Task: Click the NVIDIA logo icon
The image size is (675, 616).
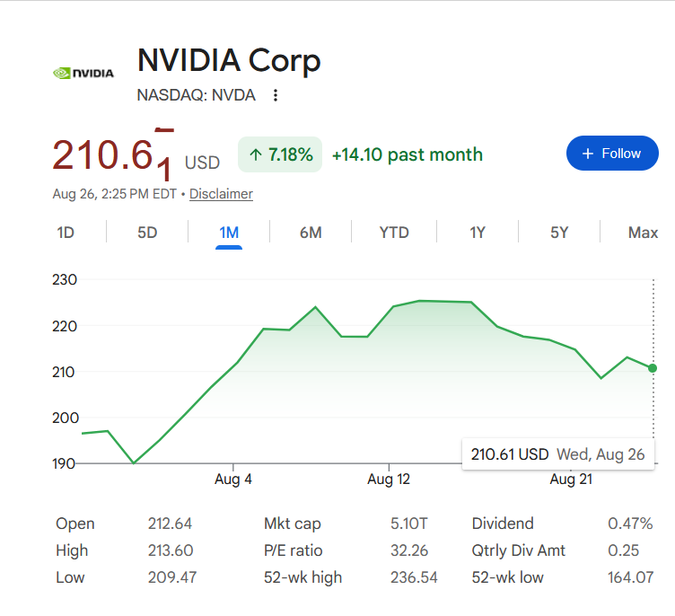Action: coord(83,74)
